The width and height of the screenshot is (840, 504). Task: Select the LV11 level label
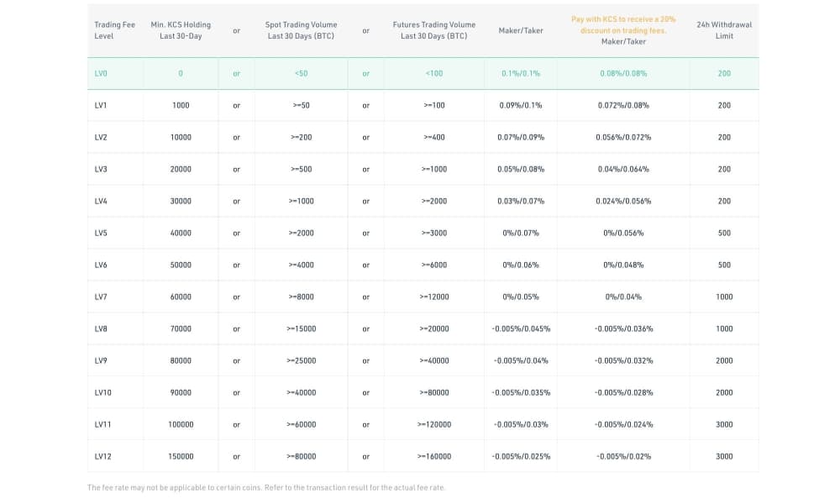pyautogui.click(x=102, y=425)
